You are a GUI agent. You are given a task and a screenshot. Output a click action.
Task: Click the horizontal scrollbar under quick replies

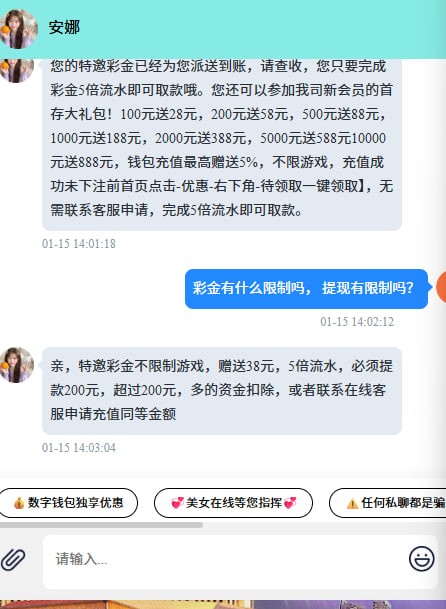click(x=101, y=525)
